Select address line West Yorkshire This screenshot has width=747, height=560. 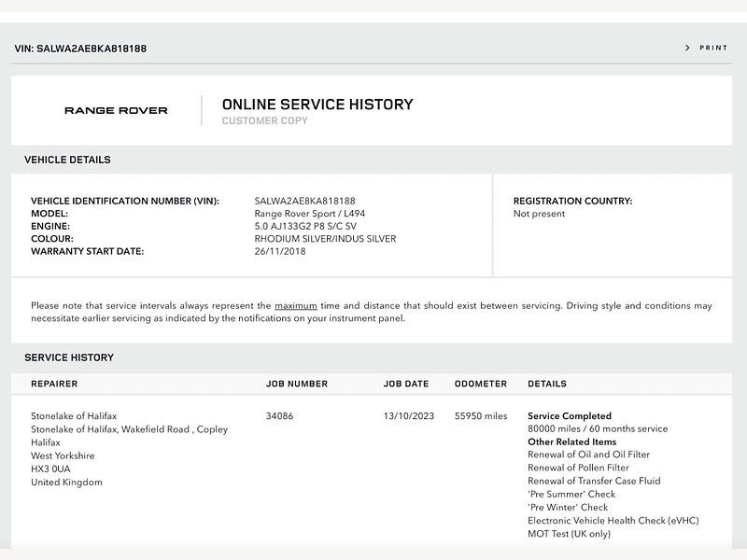pyautogui.click(x=63, y=455)
